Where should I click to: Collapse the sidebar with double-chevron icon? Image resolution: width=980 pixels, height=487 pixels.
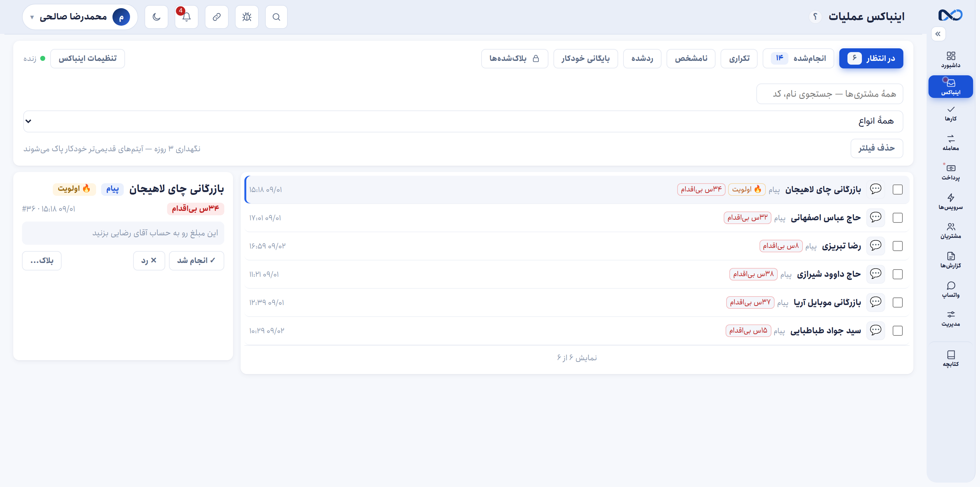pyautogui.click(x=938, y=34)
